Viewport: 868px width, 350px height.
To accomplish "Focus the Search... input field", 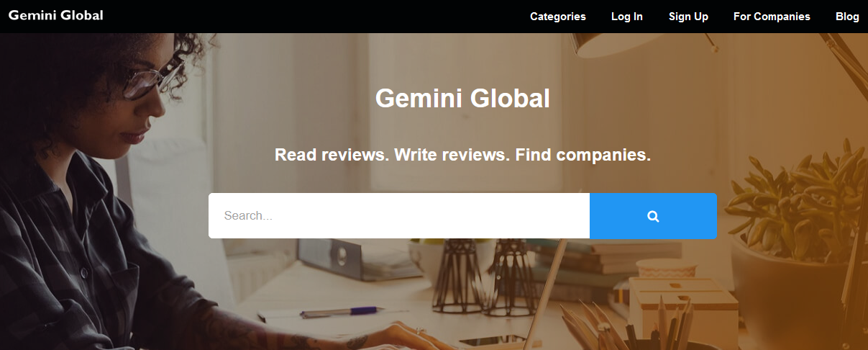I will (x=399, y=215).
